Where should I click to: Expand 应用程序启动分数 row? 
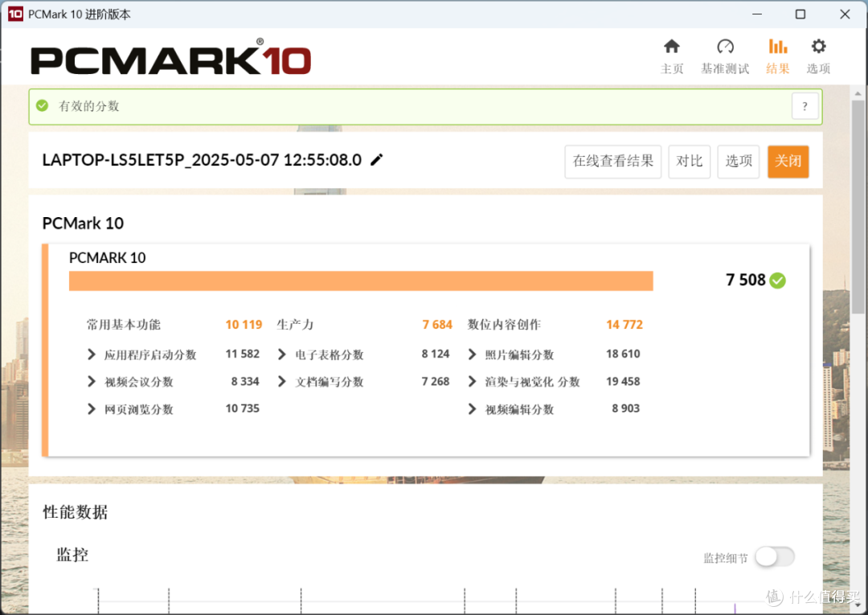92,355
